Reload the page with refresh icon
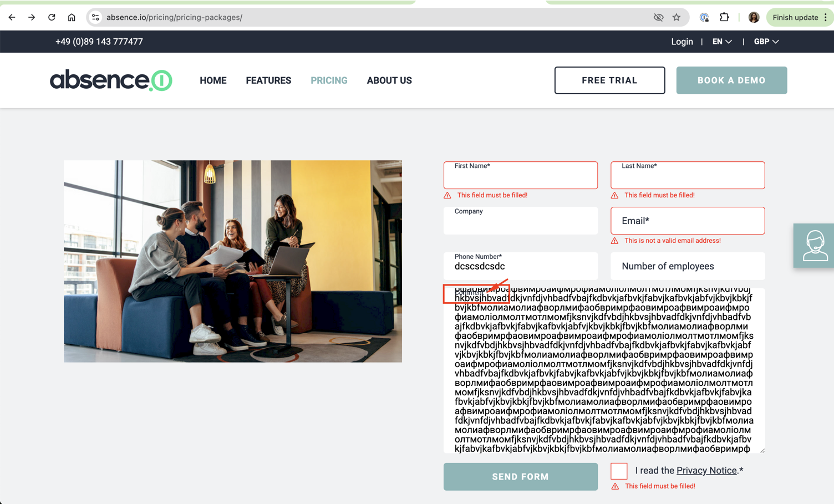 pyautogui.click(x=52, y=17)
